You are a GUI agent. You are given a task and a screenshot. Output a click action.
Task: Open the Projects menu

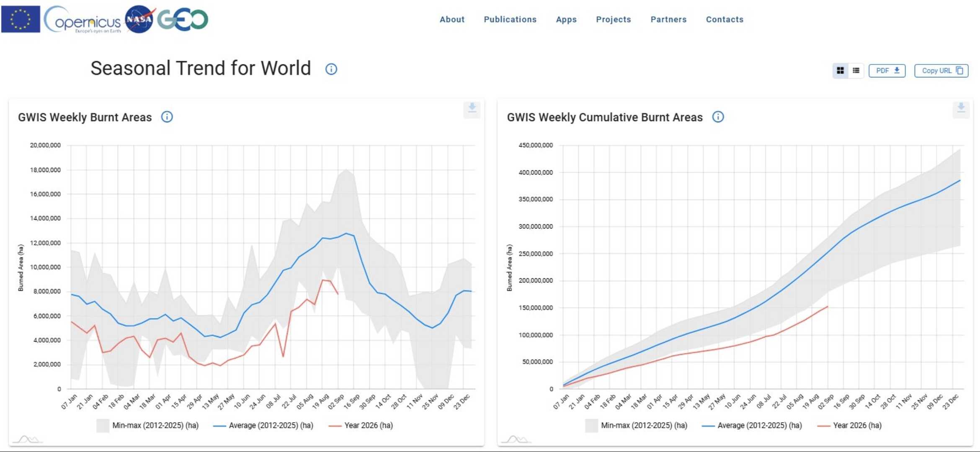point(614,19)
